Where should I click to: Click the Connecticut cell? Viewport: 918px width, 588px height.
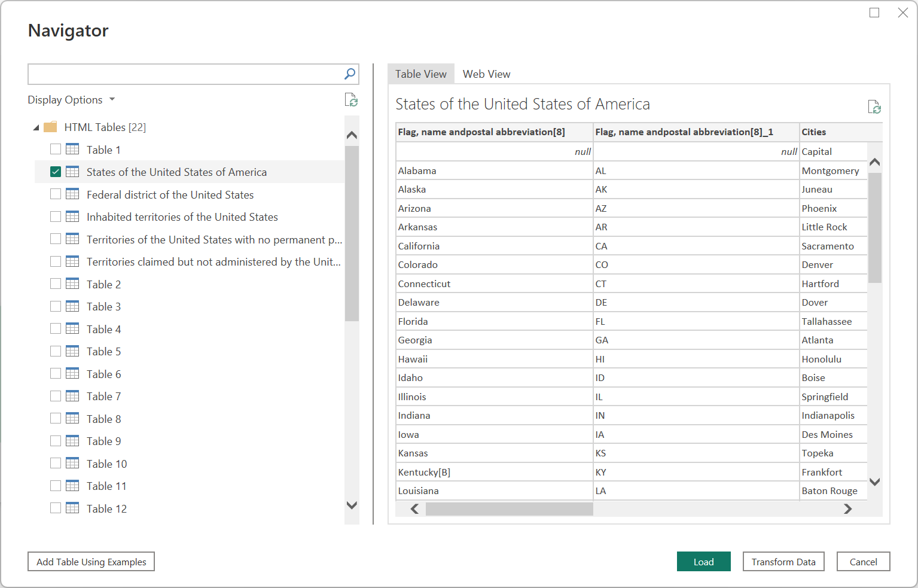(x=494, y=284)
